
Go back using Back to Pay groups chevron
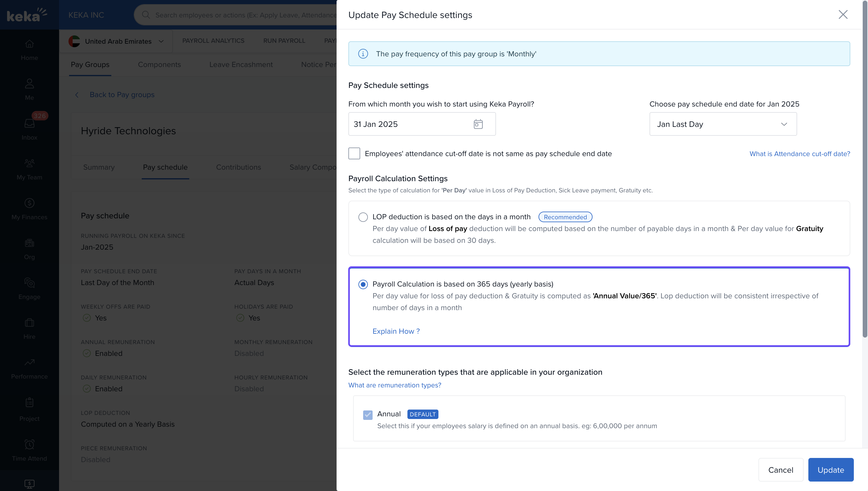(x=77, y=95)
